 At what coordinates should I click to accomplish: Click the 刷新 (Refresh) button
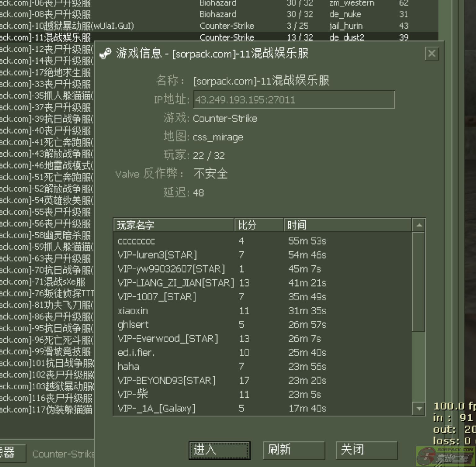(294, 450)
